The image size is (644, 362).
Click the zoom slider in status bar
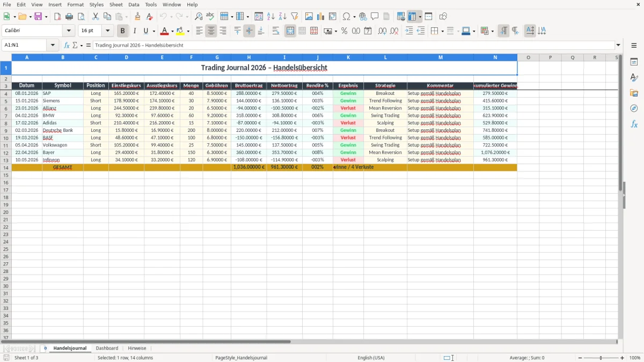[601, 358]
